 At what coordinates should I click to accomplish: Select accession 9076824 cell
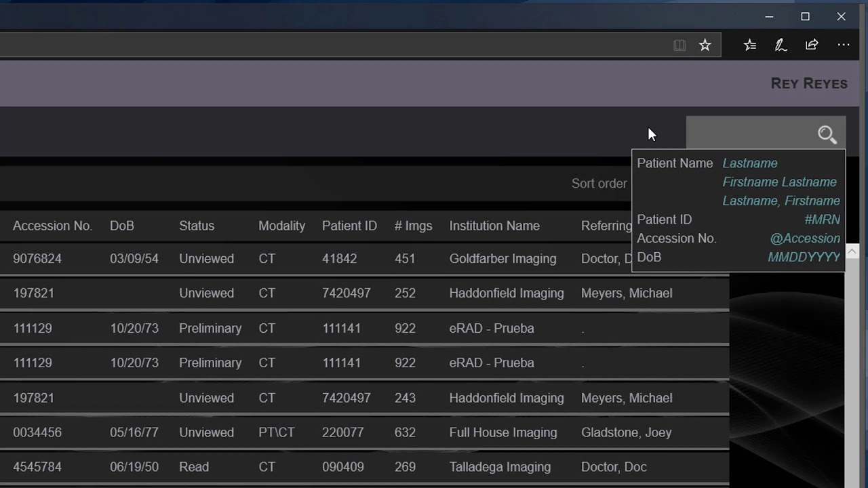click(x=37, y=259)
